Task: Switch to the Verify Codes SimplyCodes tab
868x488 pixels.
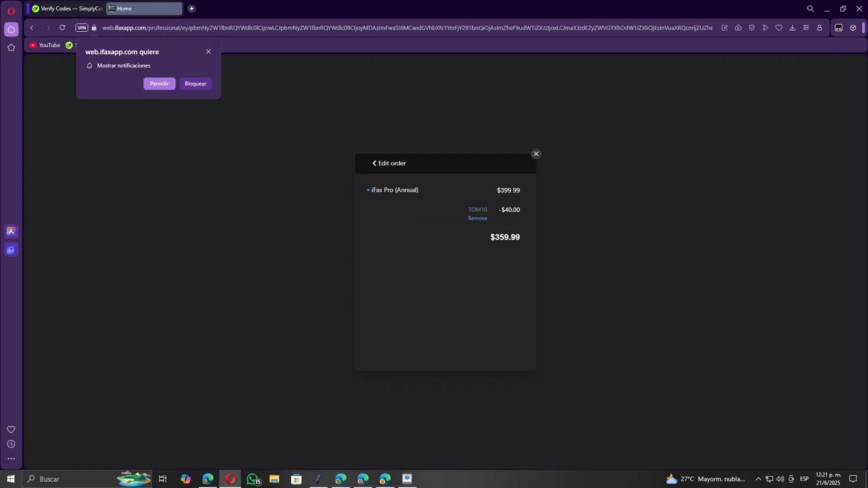Action: (x=67, y=9)
